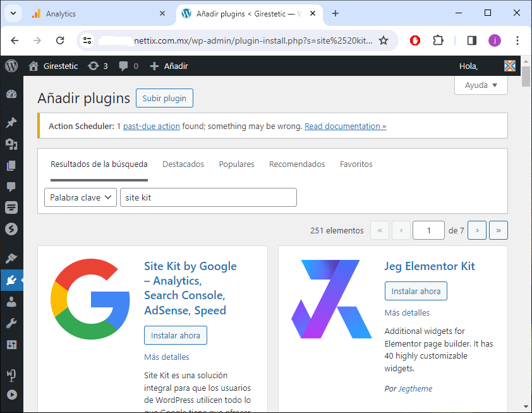
Task: Bookmark this page with the star icon
Action: coord(384,40)
